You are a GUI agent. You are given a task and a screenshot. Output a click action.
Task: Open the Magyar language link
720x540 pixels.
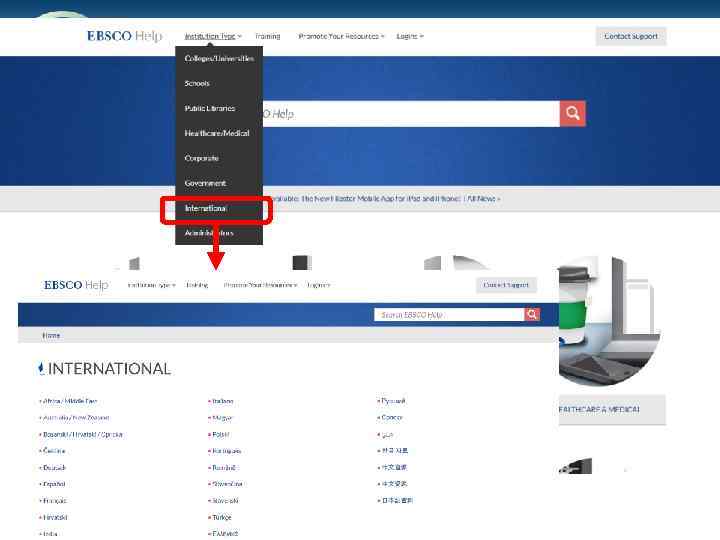222,418
